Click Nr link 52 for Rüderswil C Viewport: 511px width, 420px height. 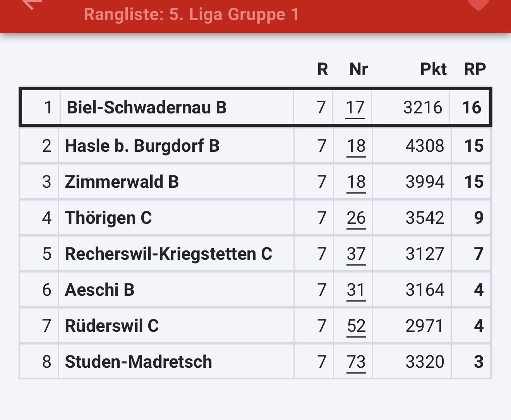[356, 326]
